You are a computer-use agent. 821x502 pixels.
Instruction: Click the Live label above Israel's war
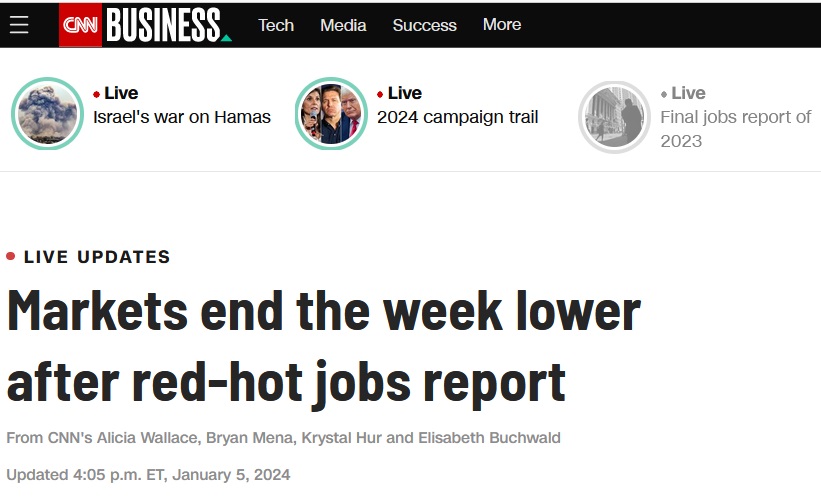[120, 93]
